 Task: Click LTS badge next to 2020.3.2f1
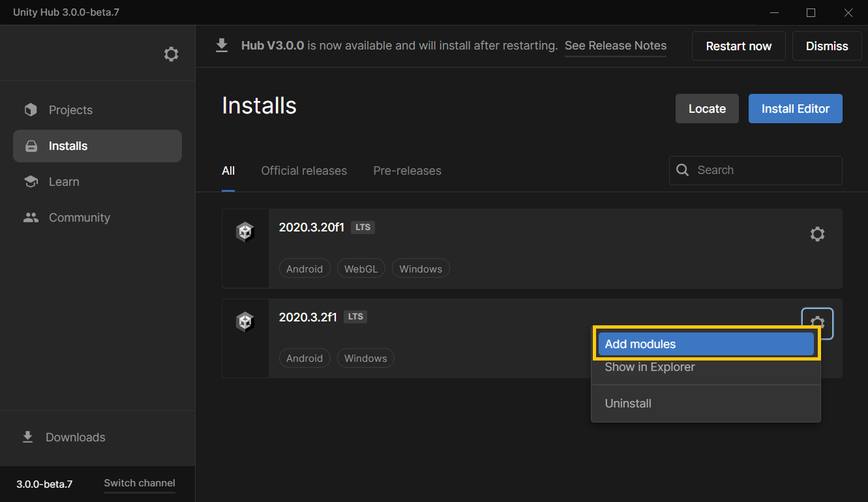point(355,316)
